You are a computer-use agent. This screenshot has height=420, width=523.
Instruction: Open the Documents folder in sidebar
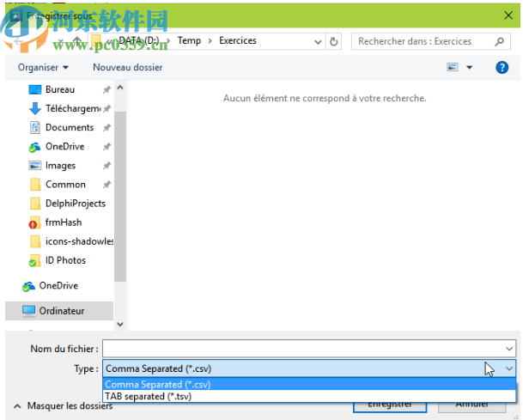70,127
